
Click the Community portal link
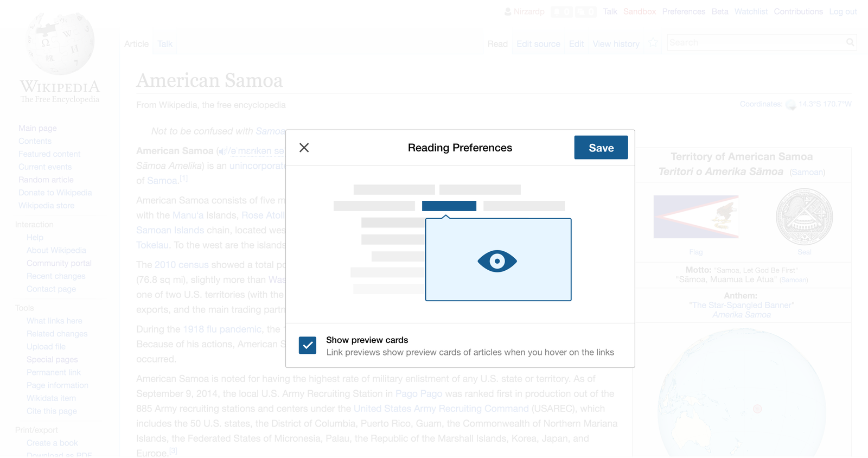[x=59, y=263]
